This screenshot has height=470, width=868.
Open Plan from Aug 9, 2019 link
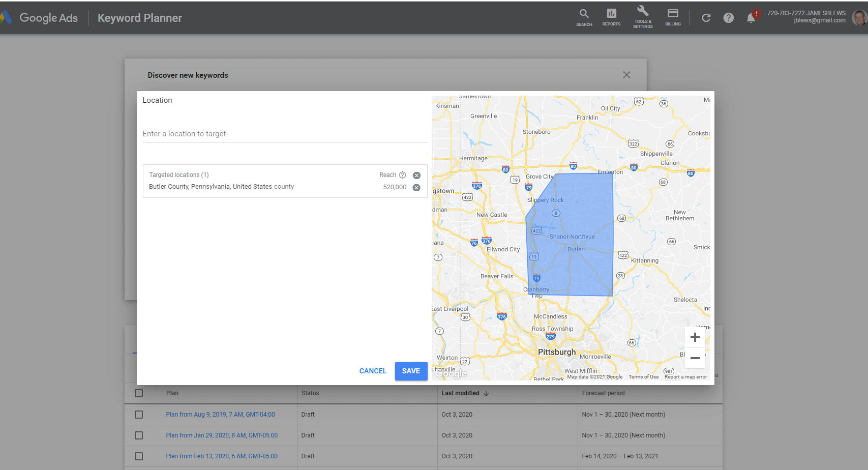tap(220, 415)
